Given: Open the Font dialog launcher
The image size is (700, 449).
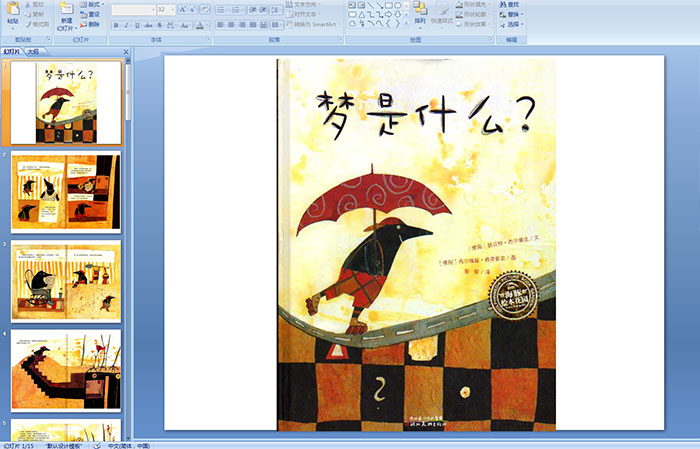Looking at the screenshot, I should [208, 40].
